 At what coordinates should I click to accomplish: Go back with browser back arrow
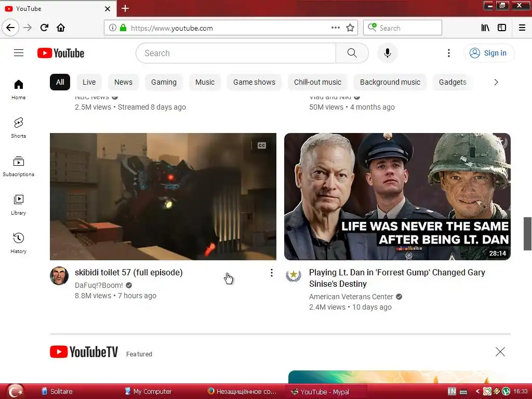click(x=10, y=28)
